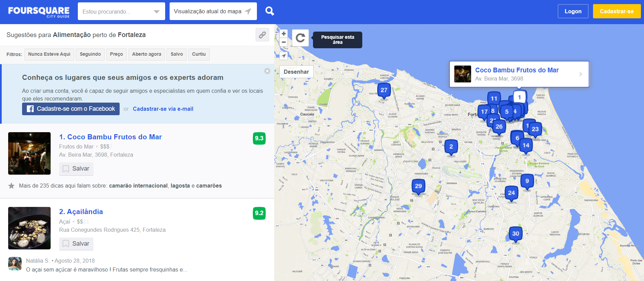Image resolution: width=644 pixels, height=281 pixels.
Task: Select map pin number 30
Action: tap(516, 234)
